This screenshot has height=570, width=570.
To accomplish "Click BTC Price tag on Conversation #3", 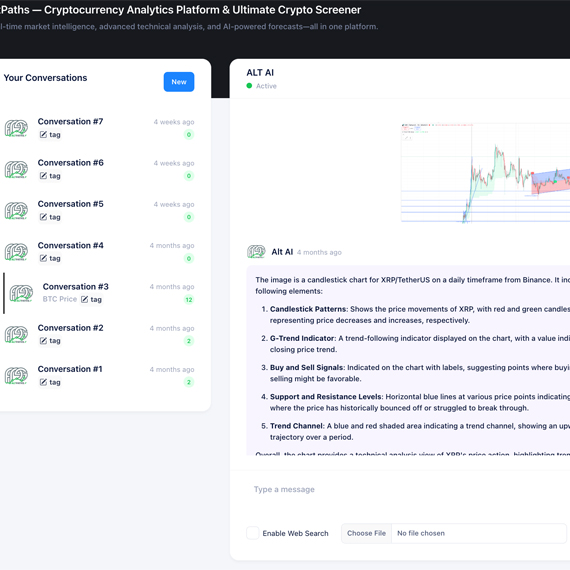I will click(60, 299).
